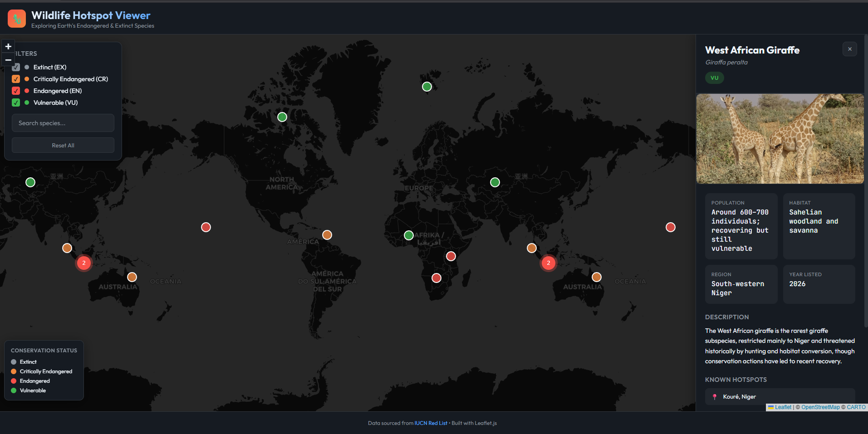Open the CARTO attribution link
The width and height of the screenshot is (868, 434).
856,407
